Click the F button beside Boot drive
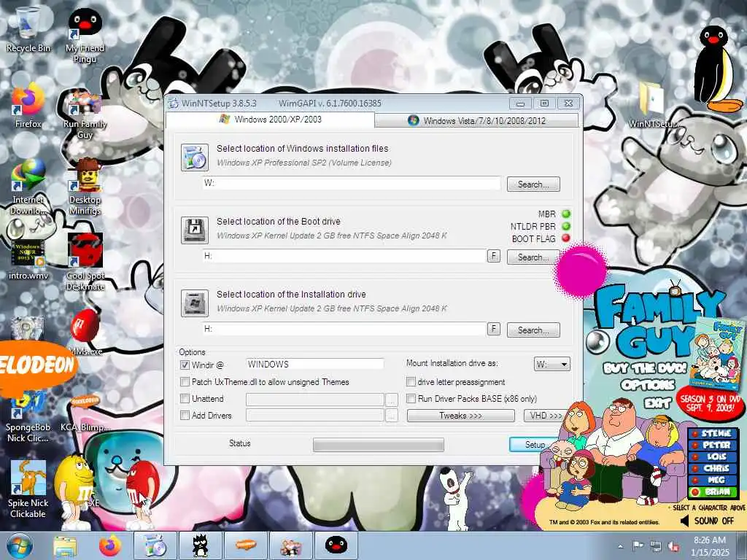747x560 pixels. coord(494,256)
